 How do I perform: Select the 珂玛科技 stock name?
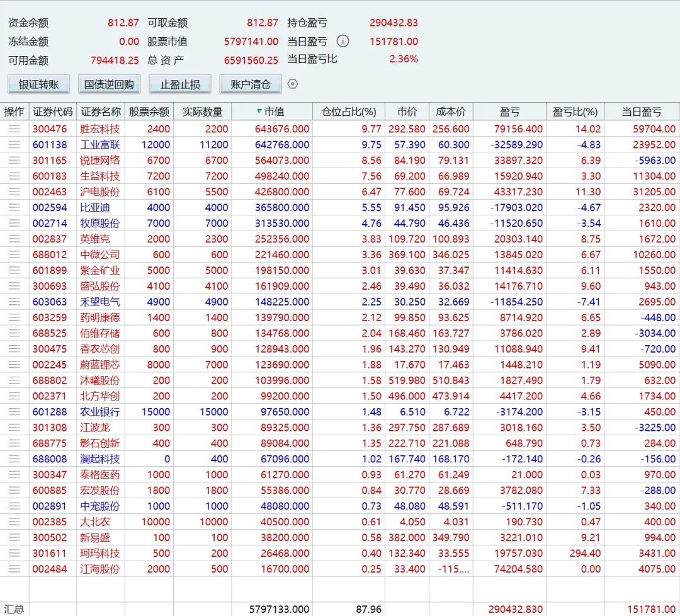99,553
